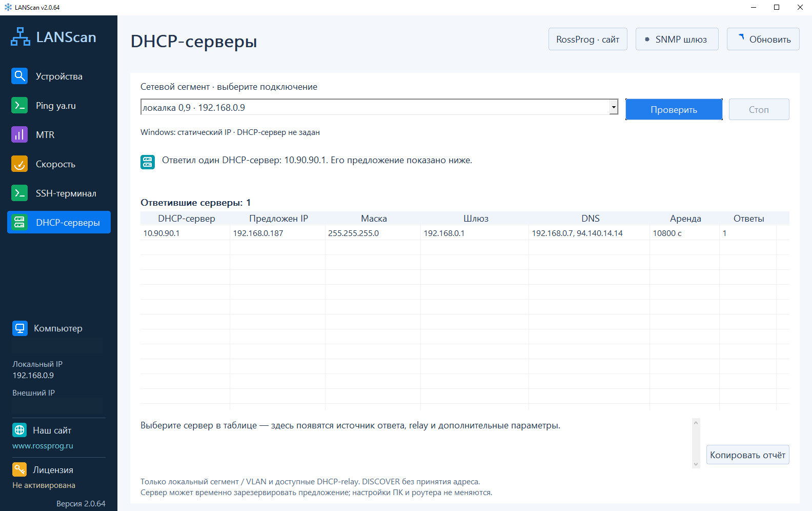
Task: Select the локалка 0,9 connection combo box
Action: (379, 107)
